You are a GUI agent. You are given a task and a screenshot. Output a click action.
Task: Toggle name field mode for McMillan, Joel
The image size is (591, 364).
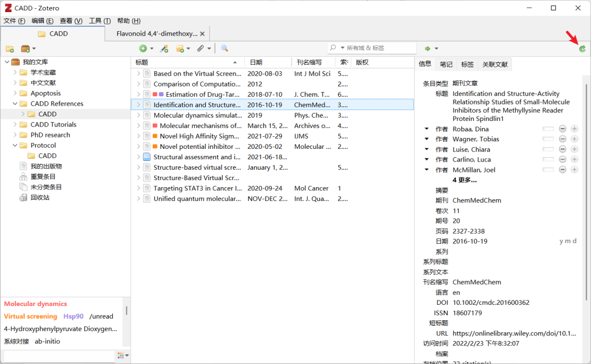pyautogui.click(x=548, y=170)
